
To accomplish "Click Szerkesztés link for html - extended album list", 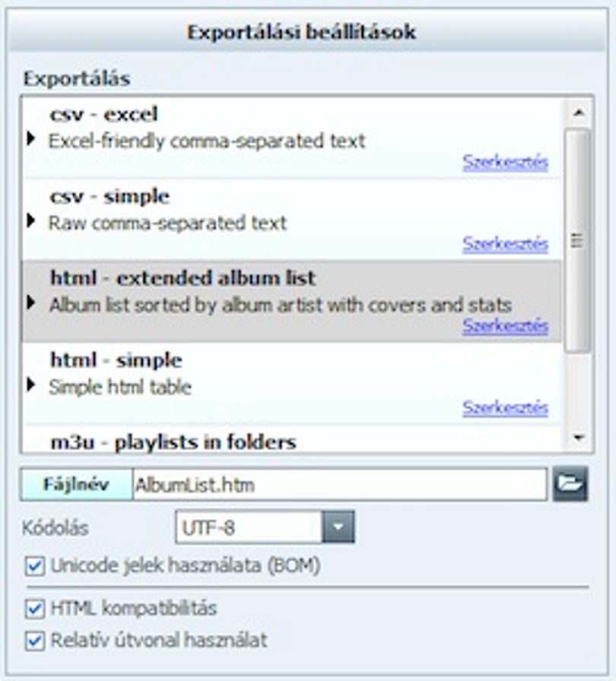I will pos(505,326).
